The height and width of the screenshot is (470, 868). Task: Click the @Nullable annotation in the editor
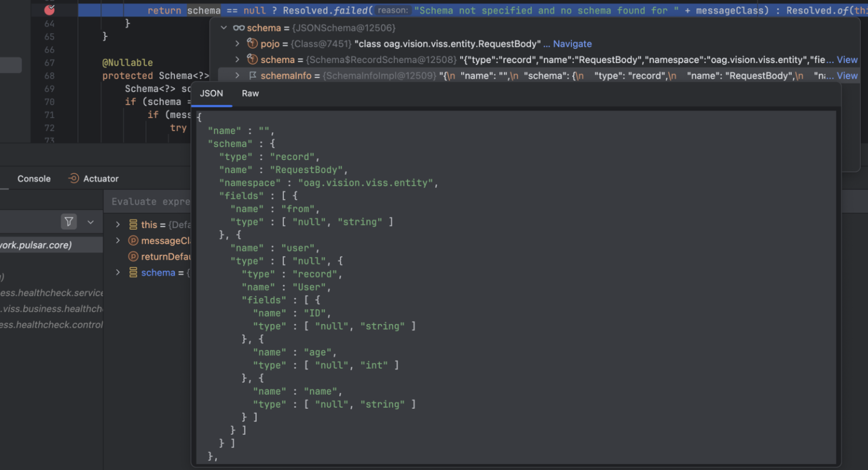(x=128, y=62)
